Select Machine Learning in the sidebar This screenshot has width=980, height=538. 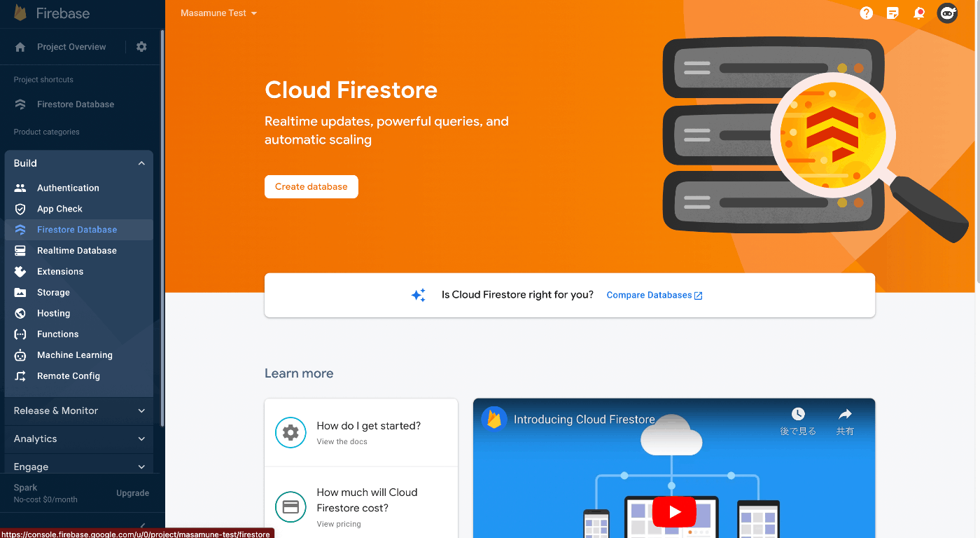[74, 355]
